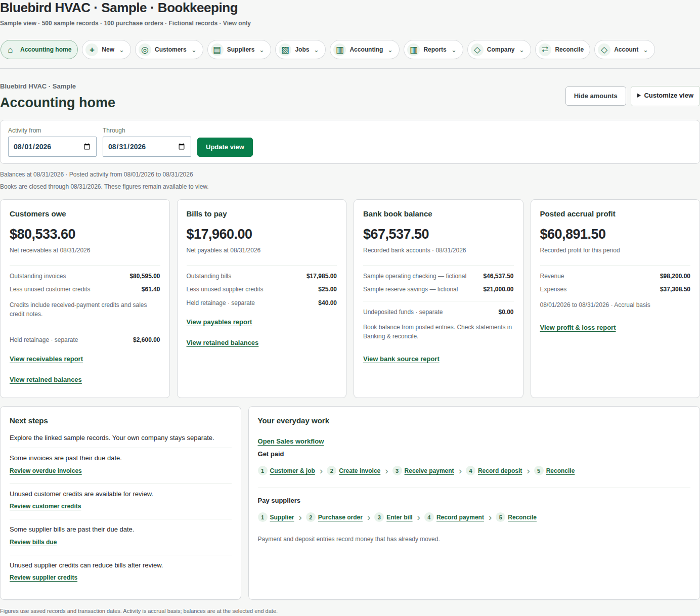Open calendar picker for Through date
Screen dimensions: 700x616
click(182, 147)
